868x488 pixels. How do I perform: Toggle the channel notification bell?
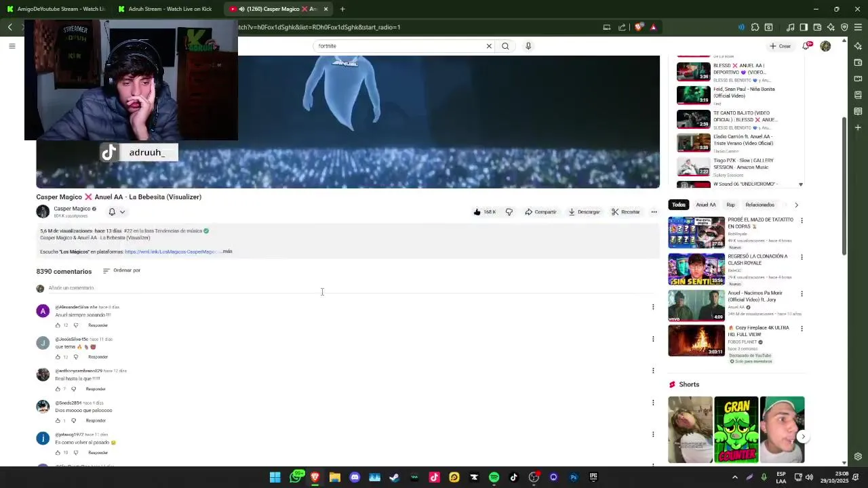(112, 212)
